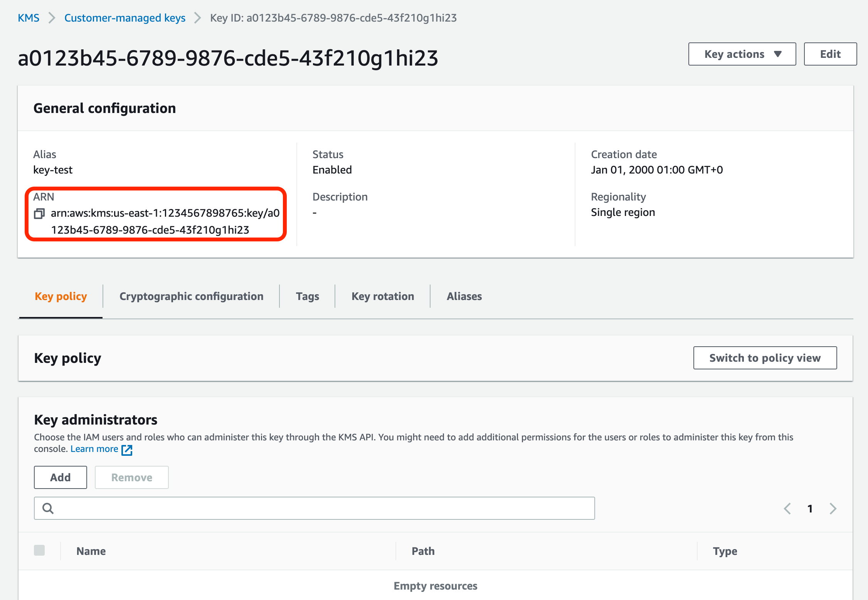Click the Remove button
The height and width of the screenshot is (600, 868).
click(x=131, y=477)
